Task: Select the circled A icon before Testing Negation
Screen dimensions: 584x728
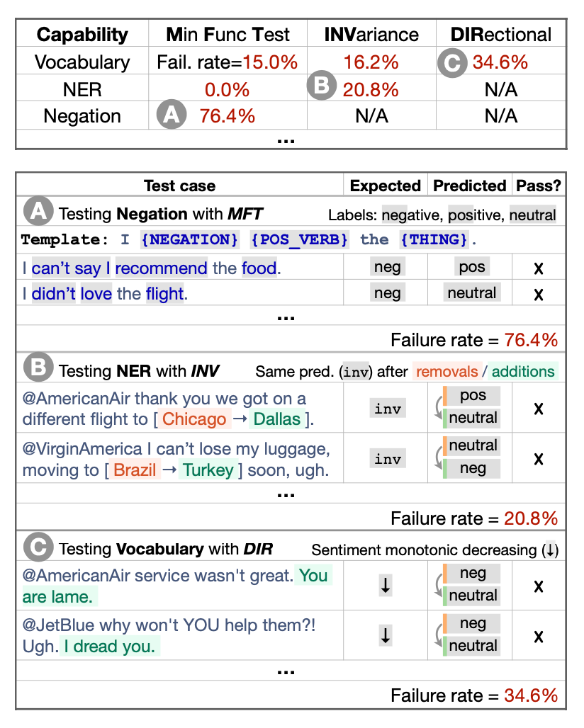Action: pyautogui.click(x=37, y=213)
